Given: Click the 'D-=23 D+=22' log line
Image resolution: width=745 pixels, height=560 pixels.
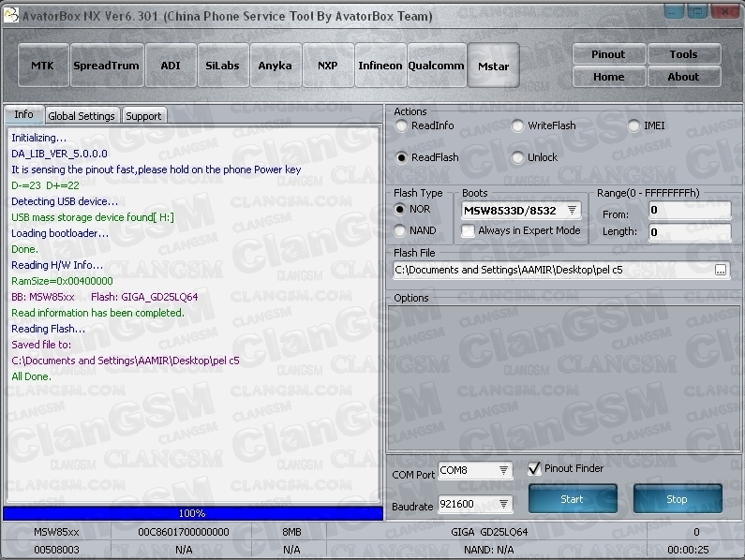Looking at the screenshot, I should (46, 185).
